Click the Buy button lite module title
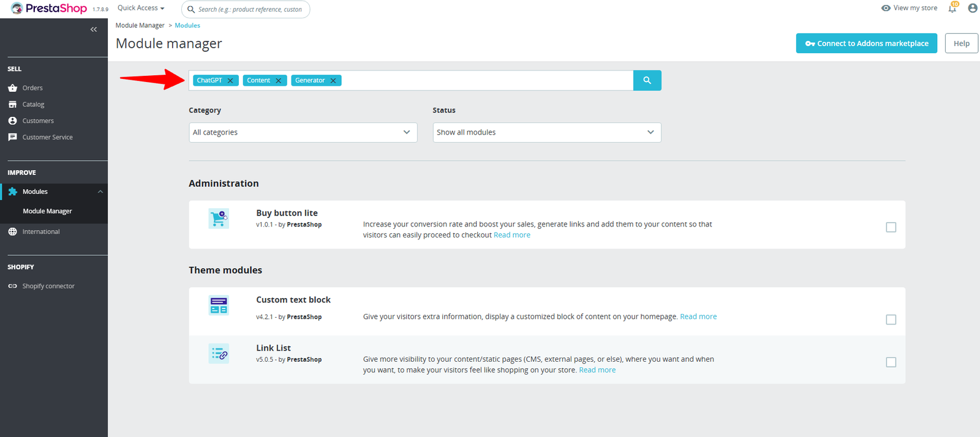980x437 pixels. [x=287, y=213]
